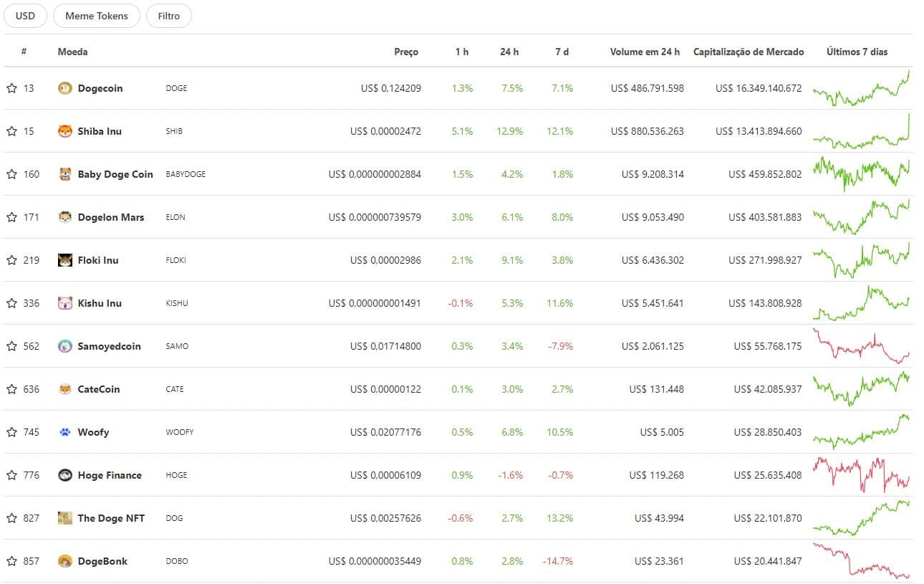Click DogeBonk's red sparkline chart
This screenshot has width=924, height=584.
click(862, 561)
